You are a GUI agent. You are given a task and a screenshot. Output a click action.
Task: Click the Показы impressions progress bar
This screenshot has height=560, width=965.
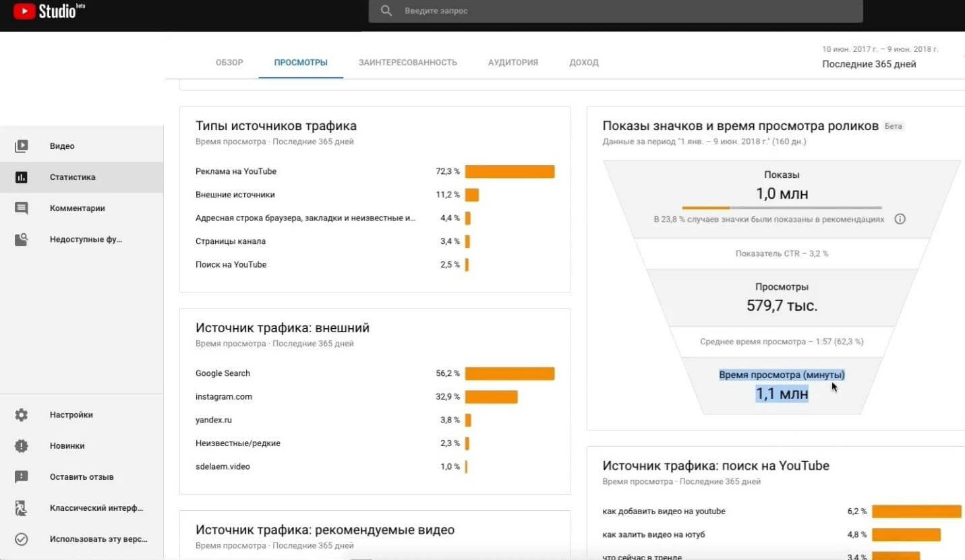click(781, 208)
